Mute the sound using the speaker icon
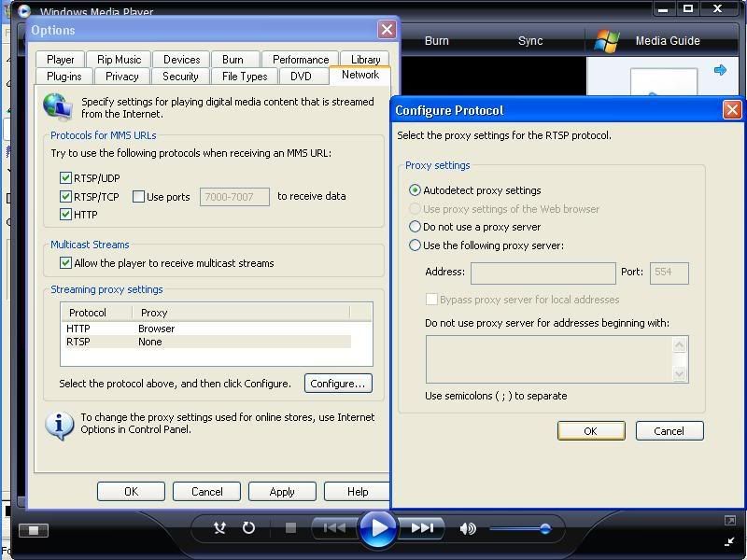747x560 pixels. pyautogui.click(x=468, y=528)
